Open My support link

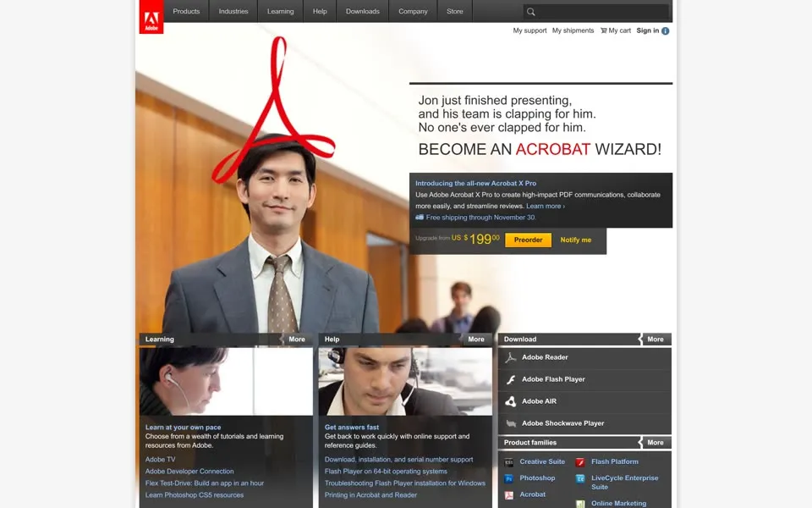coord(529,30)
